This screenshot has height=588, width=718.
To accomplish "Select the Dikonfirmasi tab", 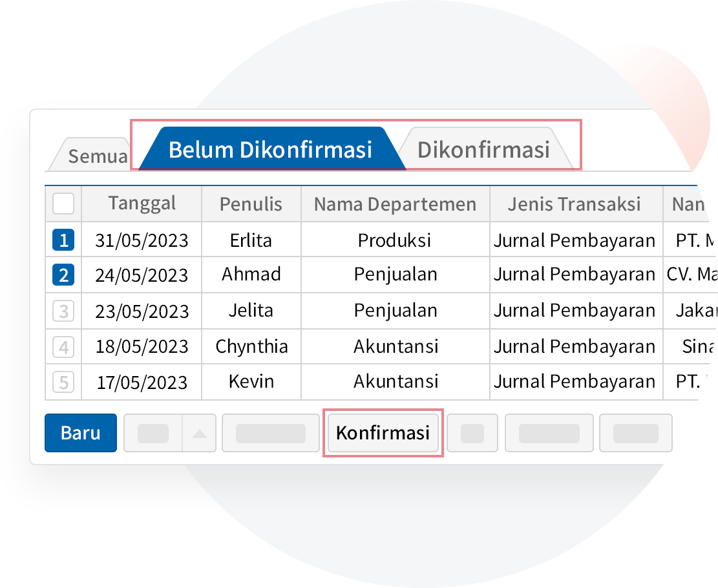I will pyautogui.click(x=483, y=149).
